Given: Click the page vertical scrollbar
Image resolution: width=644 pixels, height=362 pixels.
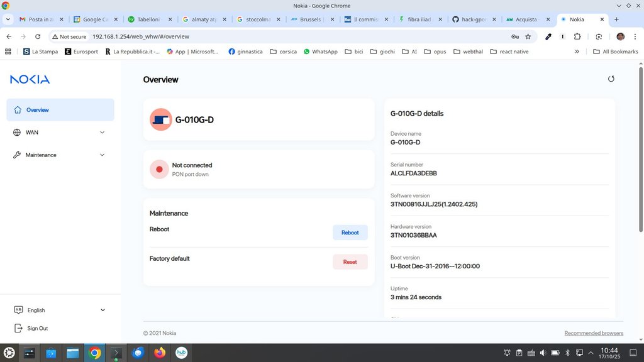Looking at the screenshot, I should click(x=641, y=150).
